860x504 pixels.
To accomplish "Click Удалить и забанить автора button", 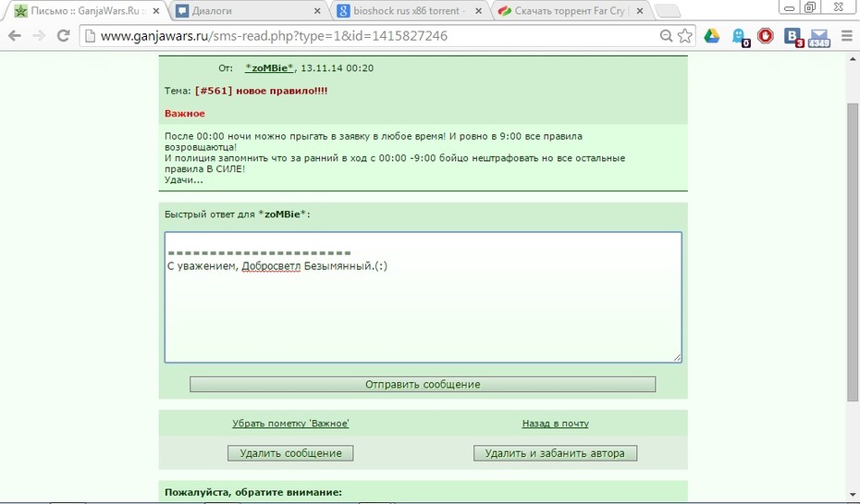I will [x=555, y=453].
